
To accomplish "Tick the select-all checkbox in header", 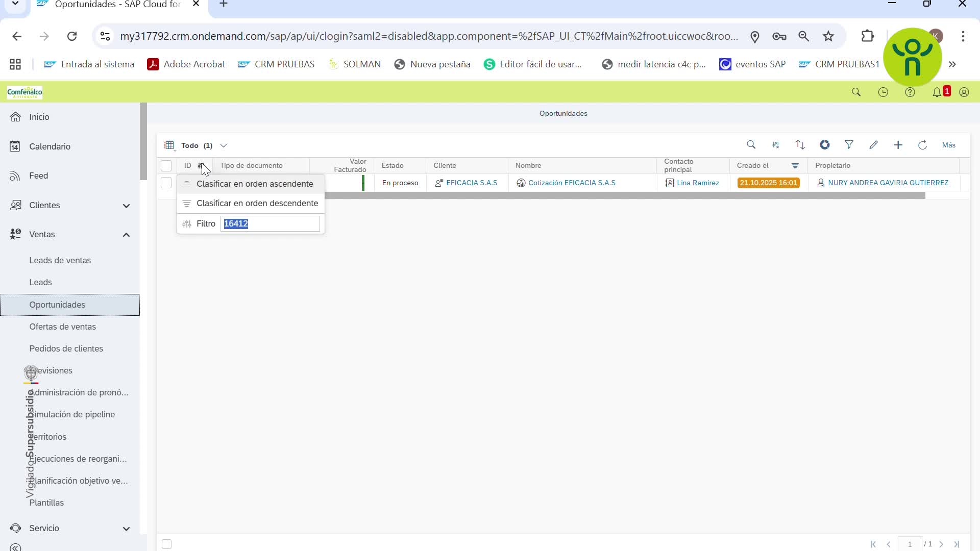I will tap(166, 166).
